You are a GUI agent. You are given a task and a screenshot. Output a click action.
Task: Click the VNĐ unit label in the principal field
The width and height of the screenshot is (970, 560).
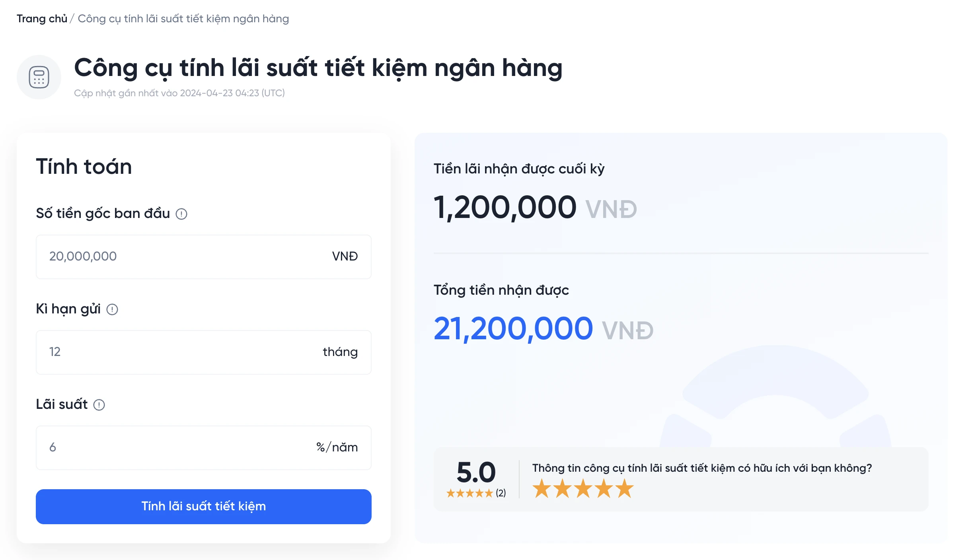pyautogui.click(x=344, y=257)
